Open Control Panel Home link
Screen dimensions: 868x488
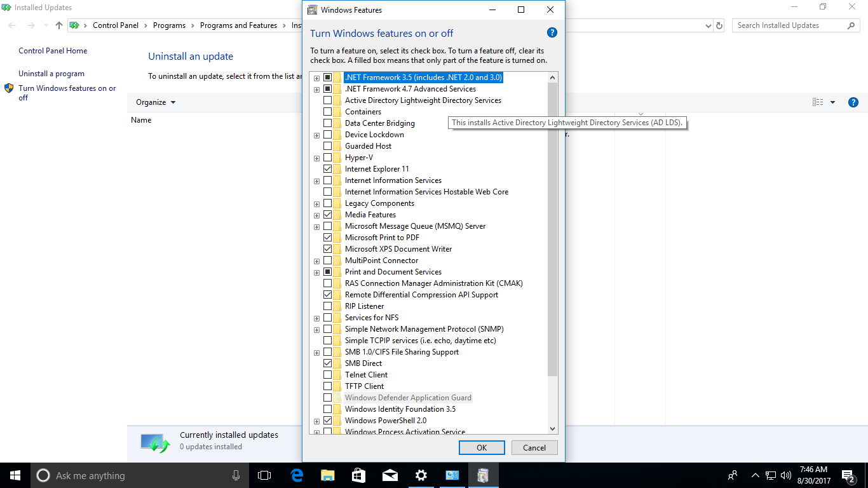tap(53, 51)
